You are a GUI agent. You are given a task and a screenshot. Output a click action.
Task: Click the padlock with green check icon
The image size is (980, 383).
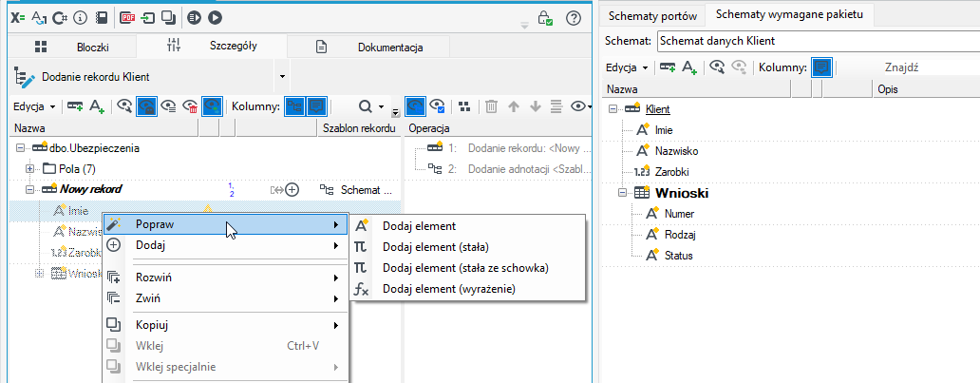coord(545,18)
